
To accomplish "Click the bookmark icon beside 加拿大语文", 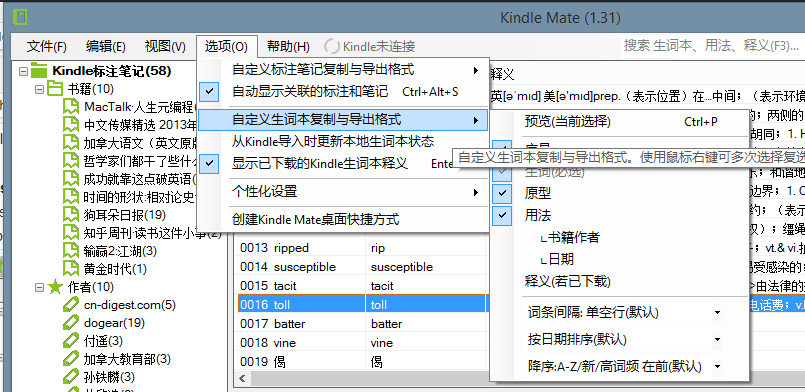I will [x=72, y=143].
